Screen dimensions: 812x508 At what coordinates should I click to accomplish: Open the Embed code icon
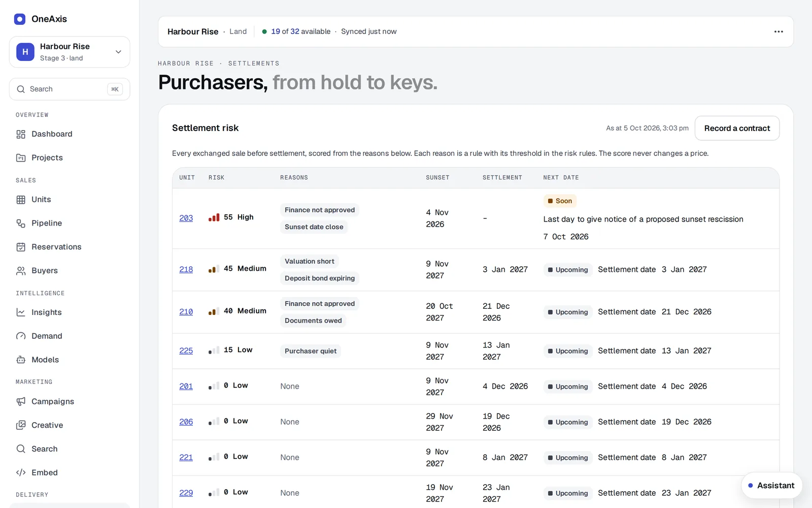tap(21, 472)
